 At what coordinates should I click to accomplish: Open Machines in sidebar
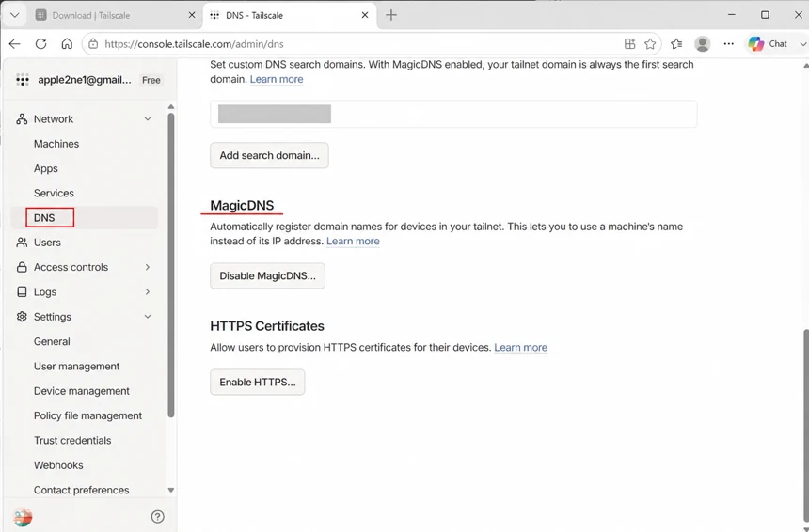tap(56, 144)
